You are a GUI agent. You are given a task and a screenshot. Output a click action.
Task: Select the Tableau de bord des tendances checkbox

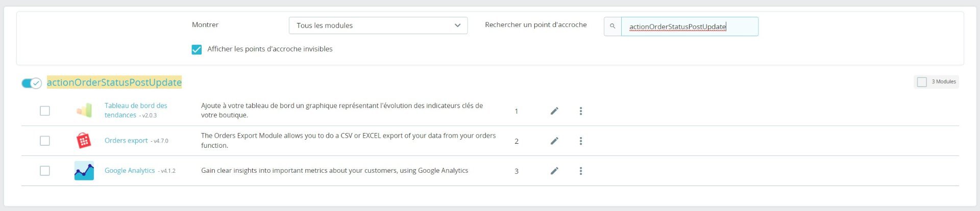45,111
